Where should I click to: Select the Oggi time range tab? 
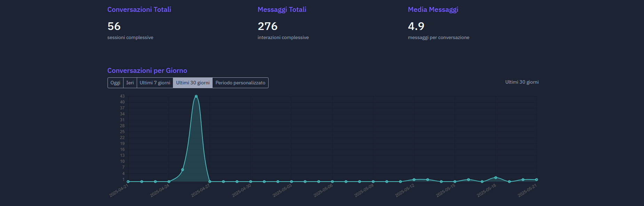[116, 83]
